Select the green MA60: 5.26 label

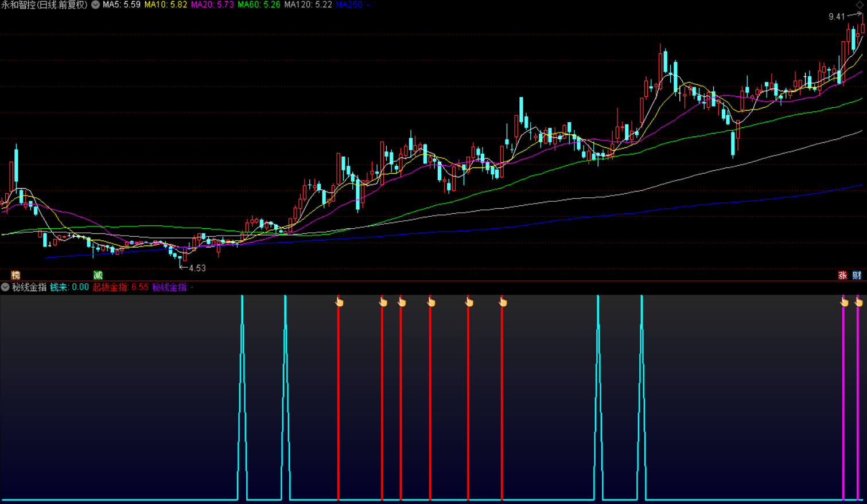click(259, 5)
